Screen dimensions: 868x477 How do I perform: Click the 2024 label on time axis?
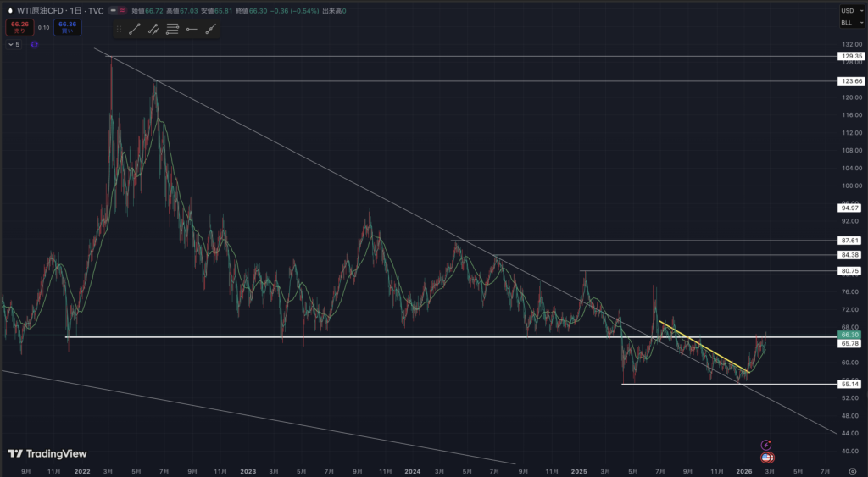click(x=413, y=469)
